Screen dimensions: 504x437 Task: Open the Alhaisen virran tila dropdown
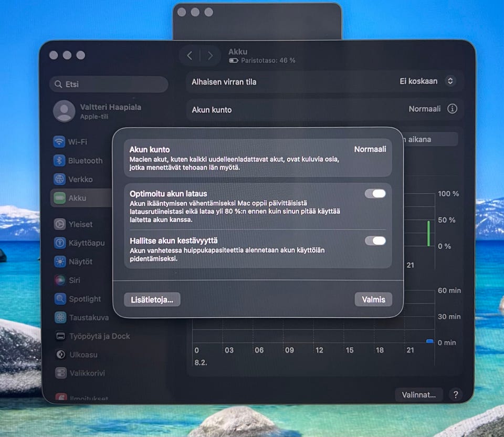(450, 81)
